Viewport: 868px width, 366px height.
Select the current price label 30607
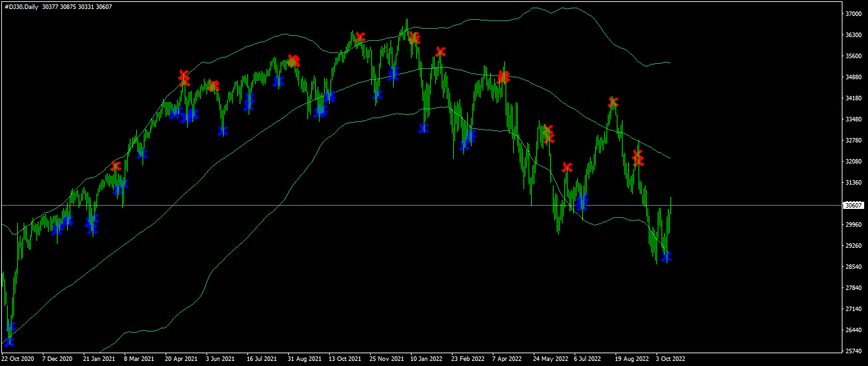pos(854,205)
